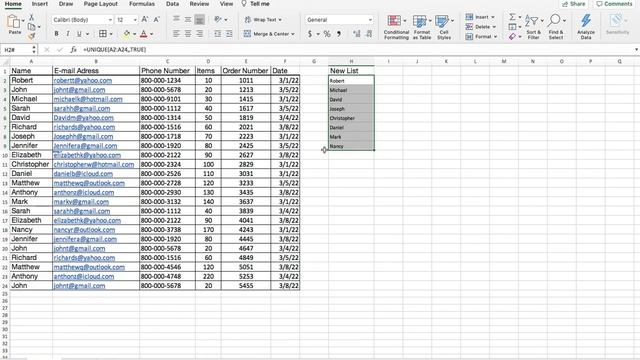Click the Share button

573,4
